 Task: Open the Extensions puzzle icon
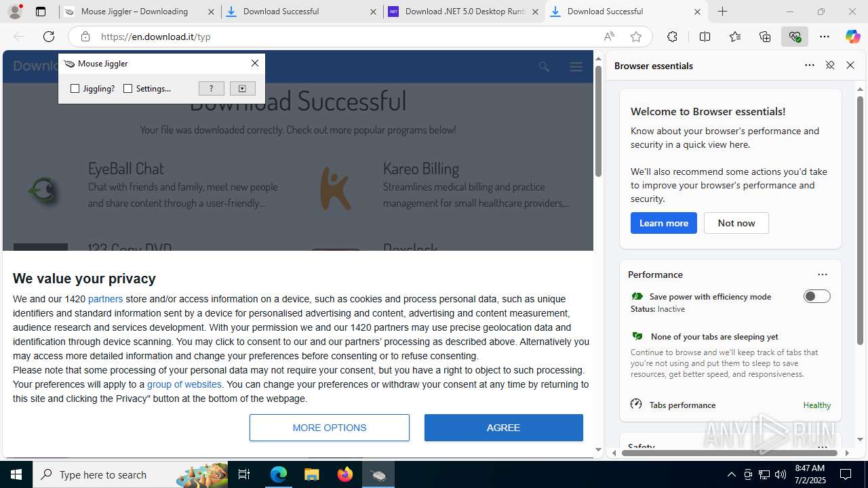coord(672,37)
